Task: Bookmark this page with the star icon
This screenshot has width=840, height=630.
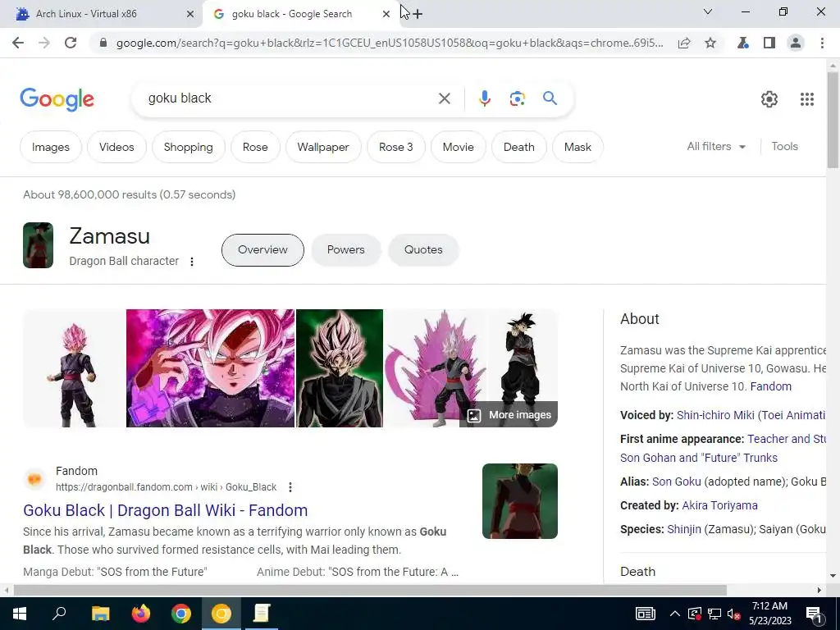Action: pos(710,43)
